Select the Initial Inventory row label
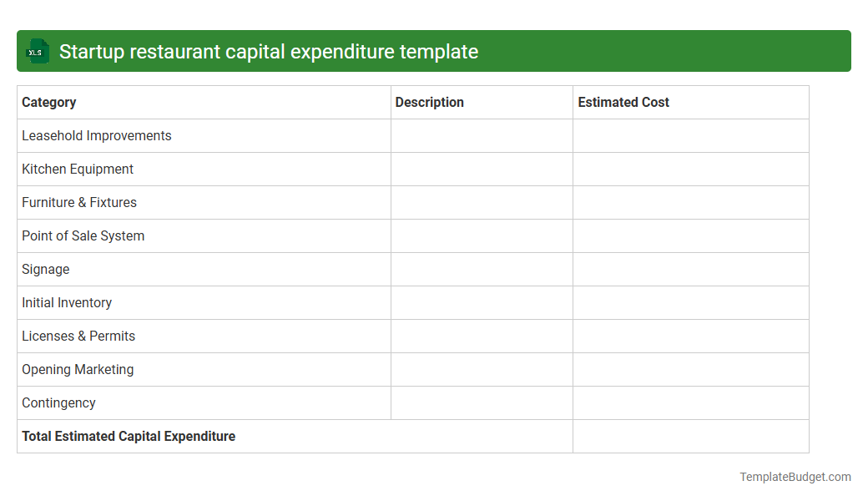Image resolution: width=868 pixels, height=501 pixels. click(67, 302)
